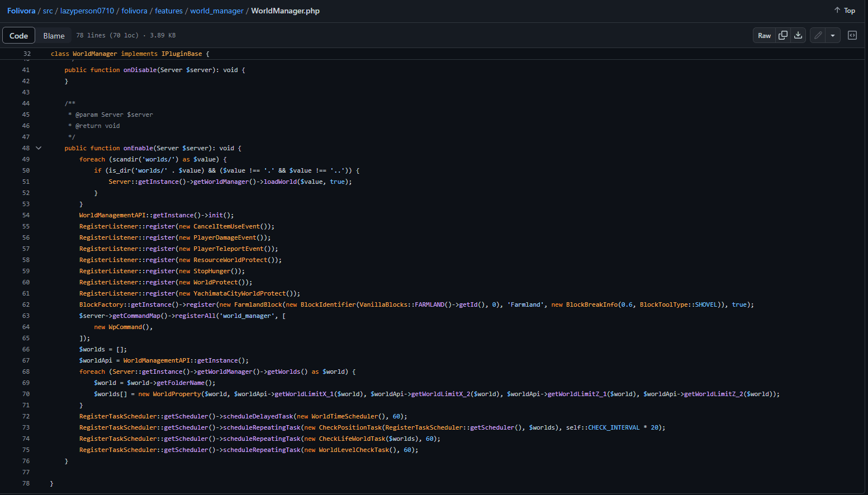
Task: Click WpCommand on line 64
Action: point(125,327)
